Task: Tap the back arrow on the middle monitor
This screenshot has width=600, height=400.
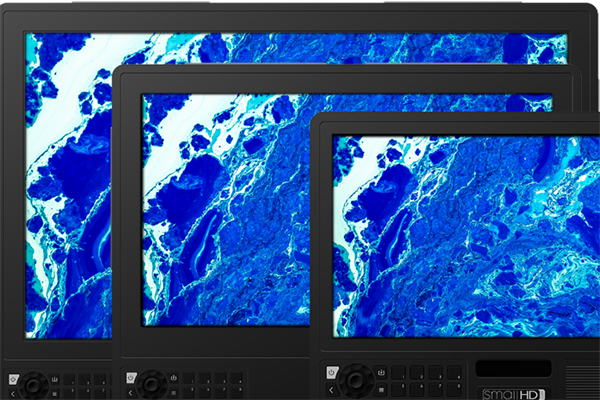Action: 130,393
